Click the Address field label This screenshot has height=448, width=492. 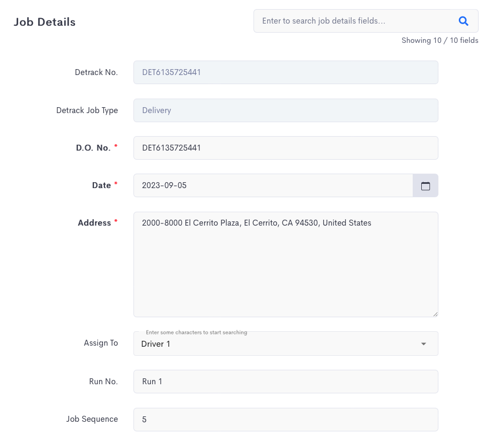point(94,223)
